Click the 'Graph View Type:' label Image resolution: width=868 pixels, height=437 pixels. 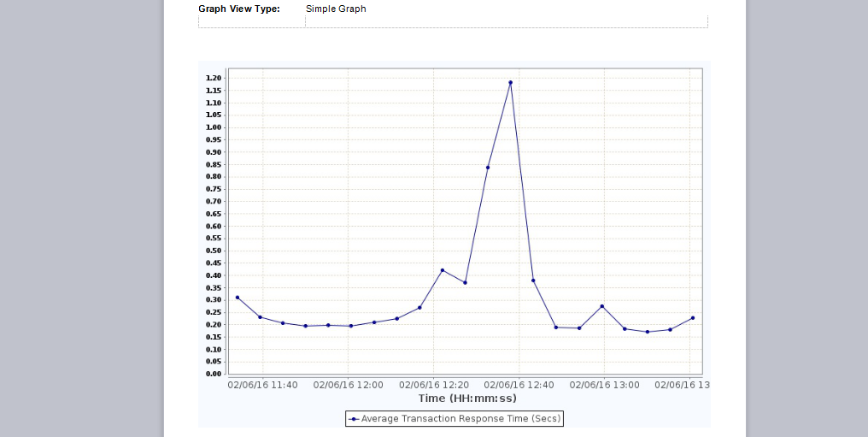(x=239, y=9)
